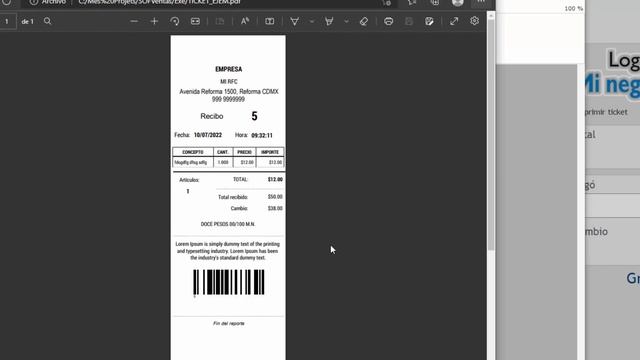Click 'Fin del reporte' footer text
Viewport: 640px width, 360px height.
229,323
